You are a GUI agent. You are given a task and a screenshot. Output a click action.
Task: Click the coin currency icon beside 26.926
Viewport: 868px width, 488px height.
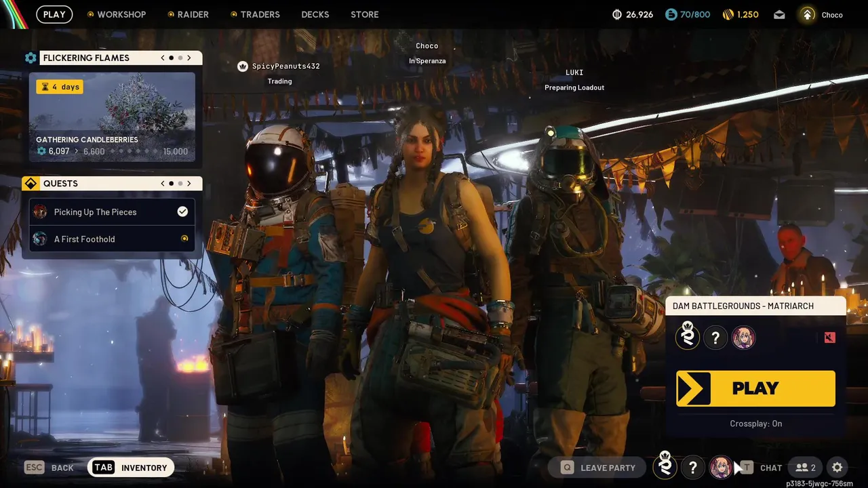coord(617,14)
